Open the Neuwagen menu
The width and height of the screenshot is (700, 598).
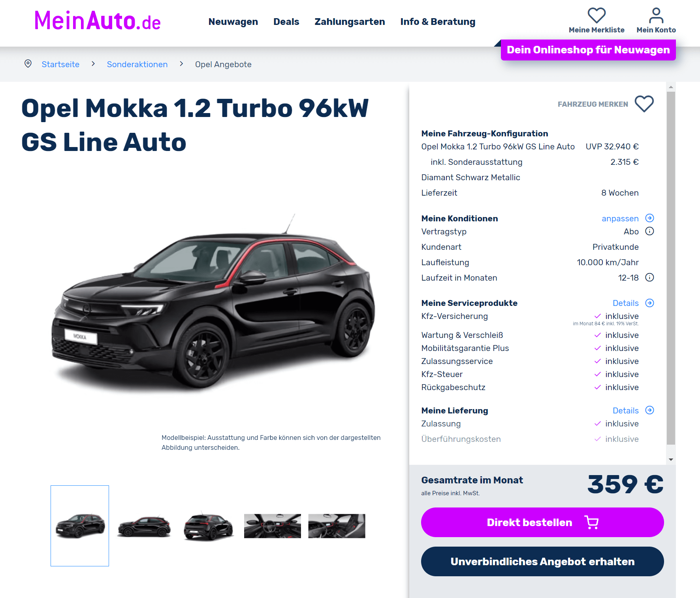tap(233, 22)
